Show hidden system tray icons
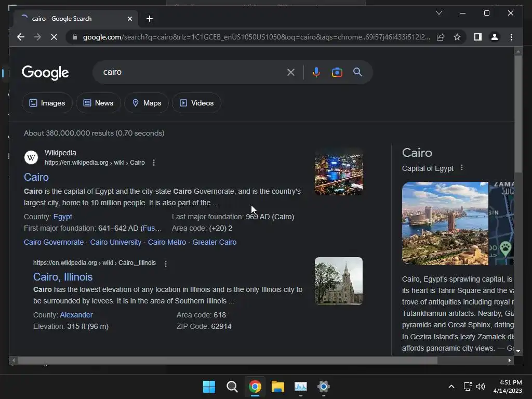 pyautogui.click(x=451, y=387)
